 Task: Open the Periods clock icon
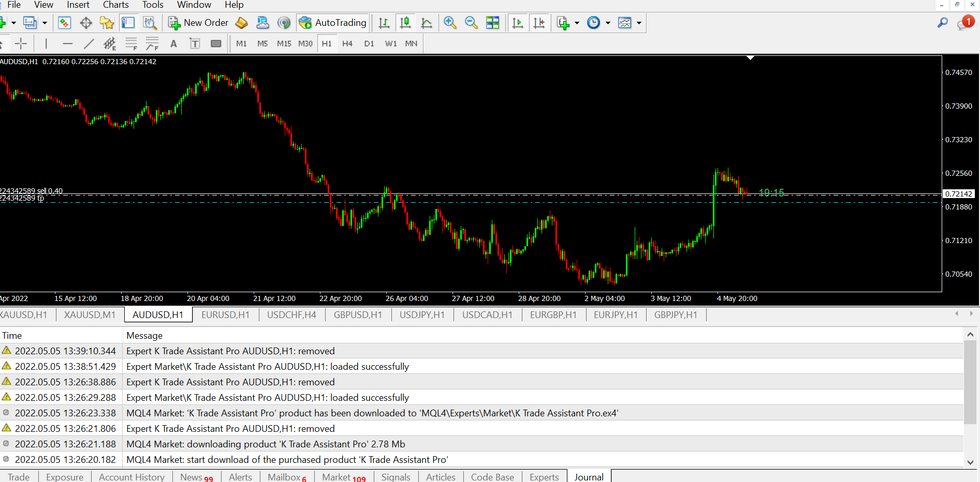593,23
